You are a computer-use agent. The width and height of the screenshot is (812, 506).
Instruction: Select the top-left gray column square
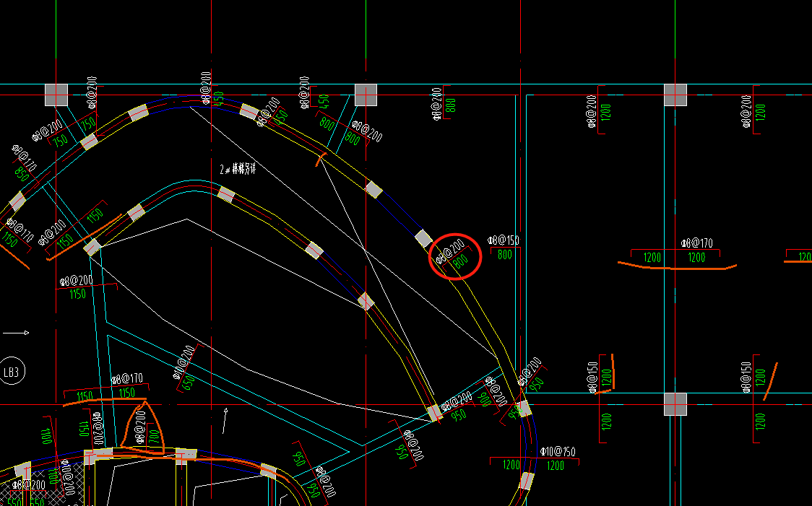(56, 95)
